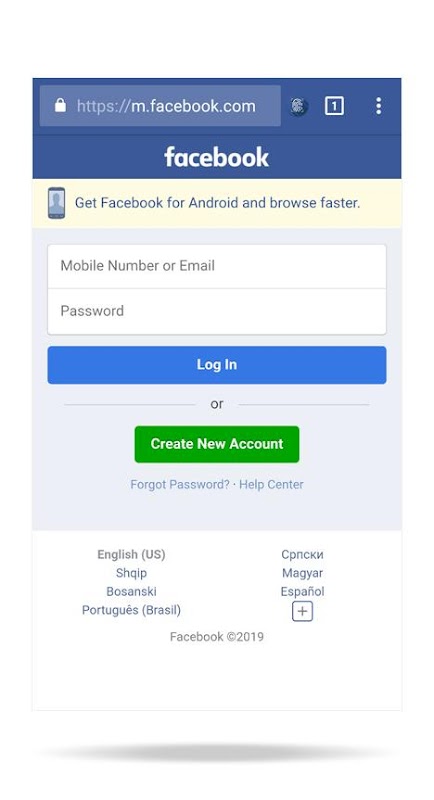Open the three-dot browser menu
The height and width of the screenshot is (800, 434).
click(x=378, y=106)
